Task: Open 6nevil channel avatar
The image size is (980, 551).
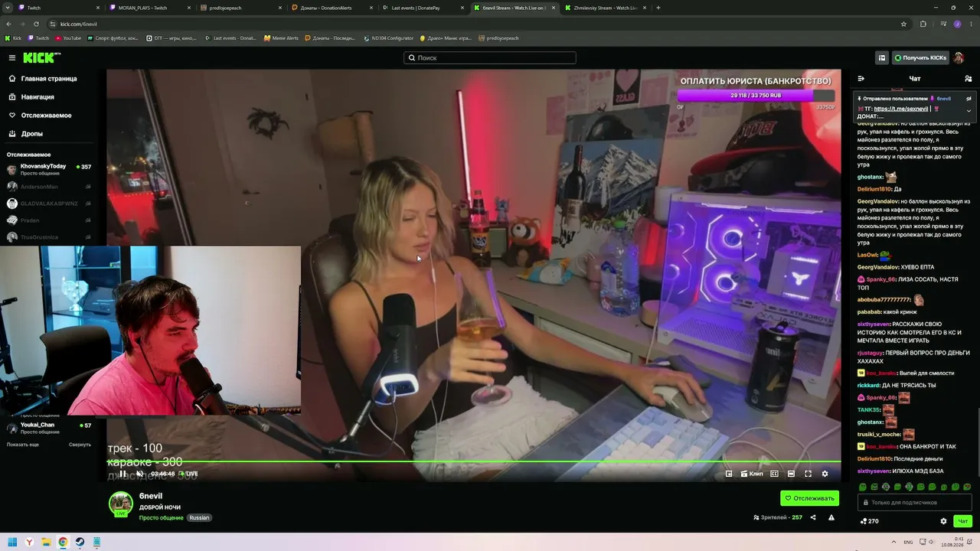Action: pyautogui.click(x=120, y=504)
